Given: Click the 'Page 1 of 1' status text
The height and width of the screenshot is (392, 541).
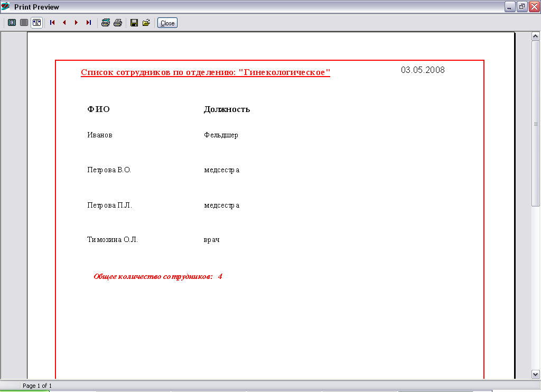Looking at the screenshot, I should (37, 386).
